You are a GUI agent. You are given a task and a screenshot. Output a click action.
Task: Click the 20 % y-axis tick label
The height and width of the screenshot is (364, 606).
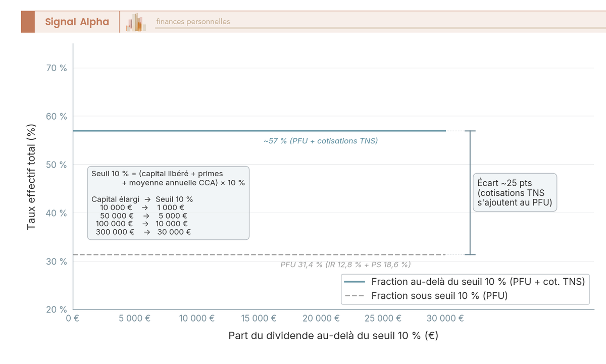click(57, 309)
